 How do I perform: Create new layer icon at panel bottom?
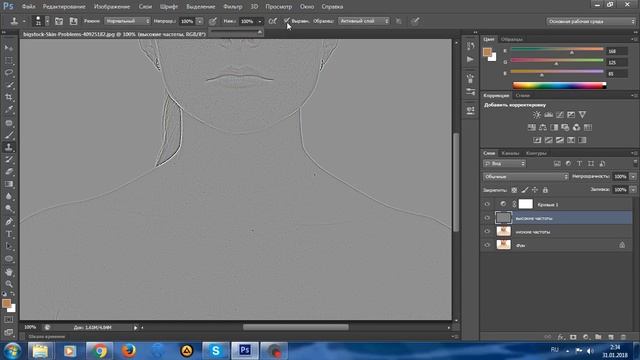click(611, 337)
